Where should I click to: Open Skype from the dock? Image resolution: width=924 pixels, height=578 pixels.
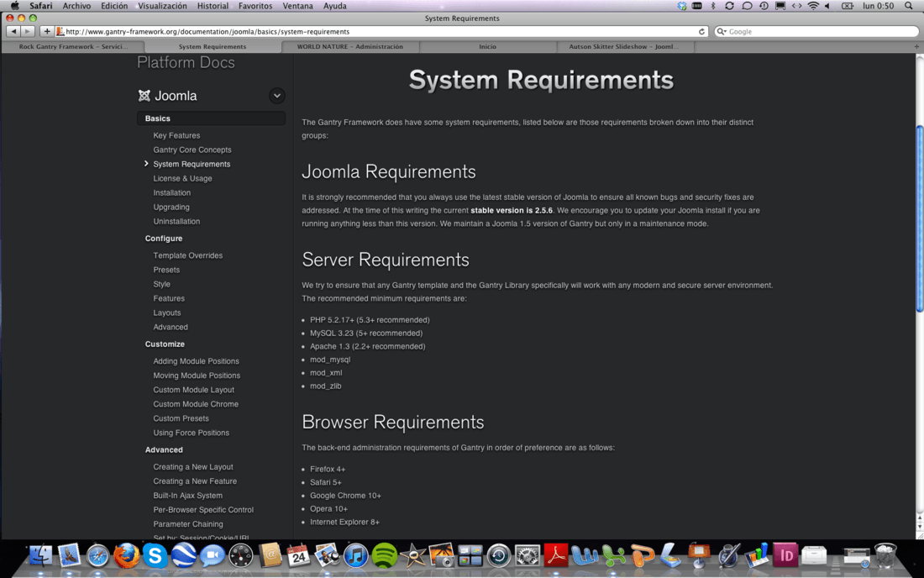[155, 555]
